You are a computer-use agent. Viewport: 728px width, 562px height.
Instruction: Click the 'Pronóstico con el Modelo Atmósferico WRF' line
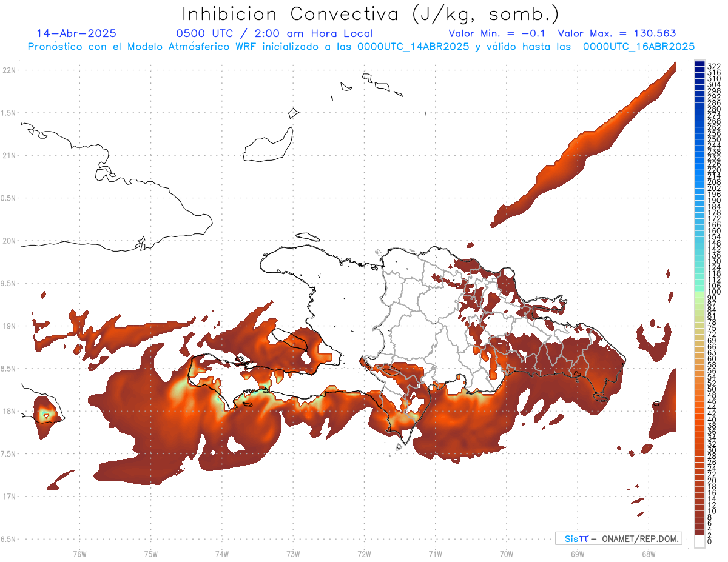(x=362, y=46)
